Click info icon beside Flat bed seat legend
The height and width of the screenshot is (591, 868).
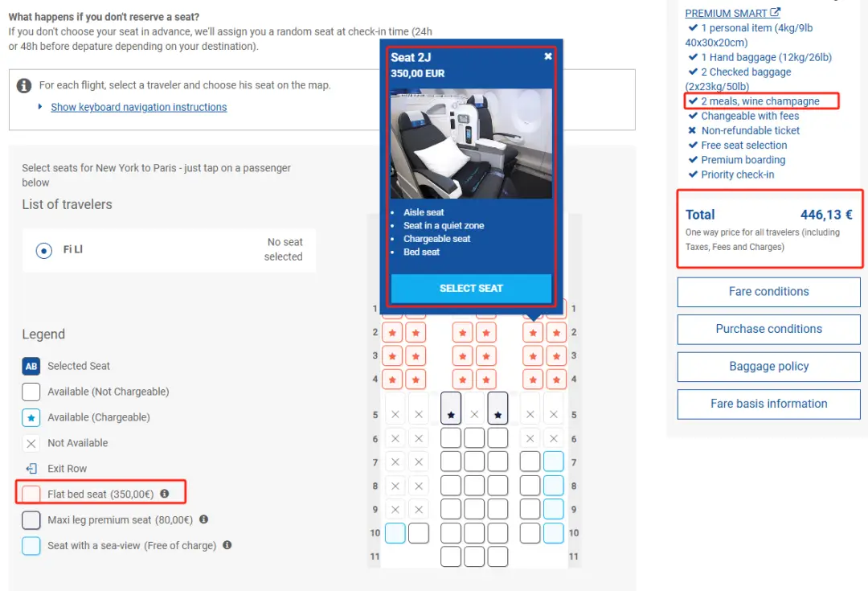click(x=165, y=494)
